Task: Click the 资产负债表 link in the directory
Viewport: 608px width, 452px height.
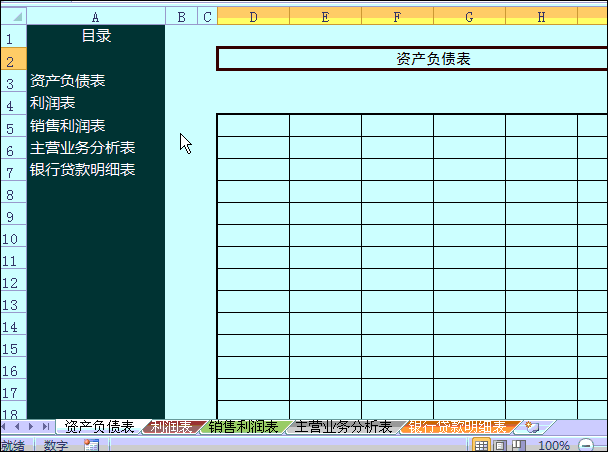Action: [x=68, y=81]
